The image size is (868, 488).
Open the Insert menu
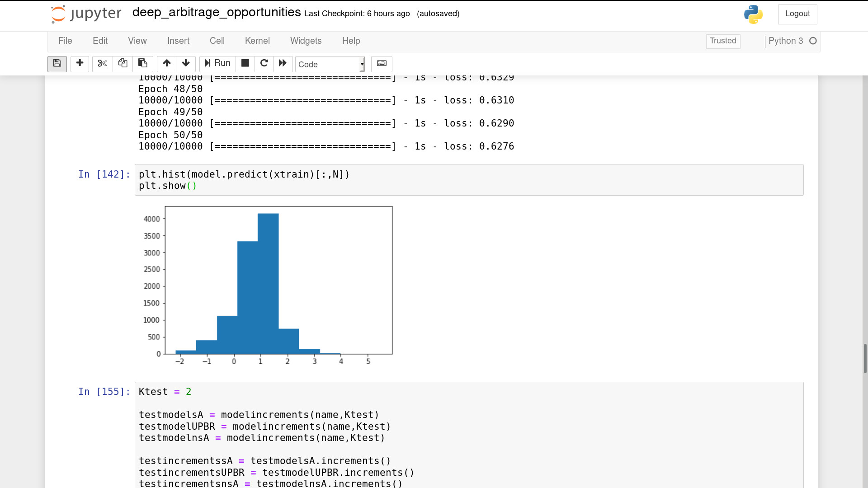(178, 41)
